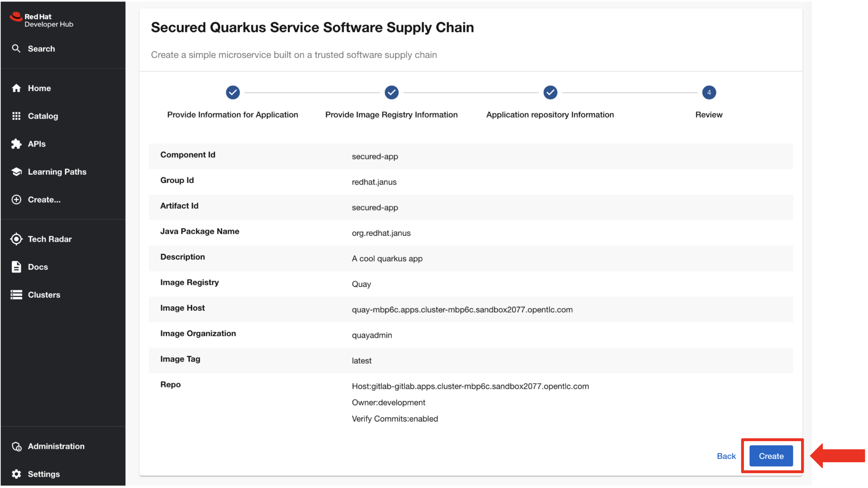868x488 pixels.
Task: Click the Learning Paths graduation cap icon
Action: (x=16, y=172)
